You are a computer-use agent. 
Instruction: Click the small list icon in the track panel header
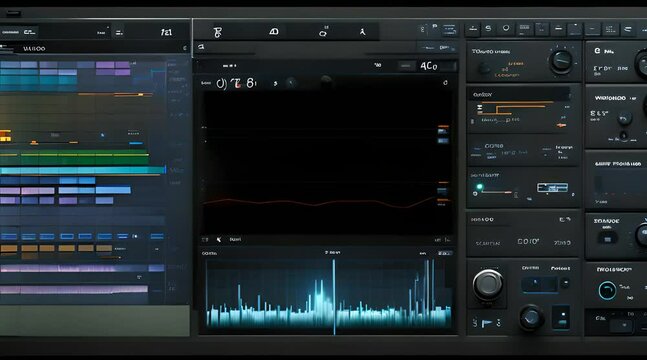pos(119,33)
